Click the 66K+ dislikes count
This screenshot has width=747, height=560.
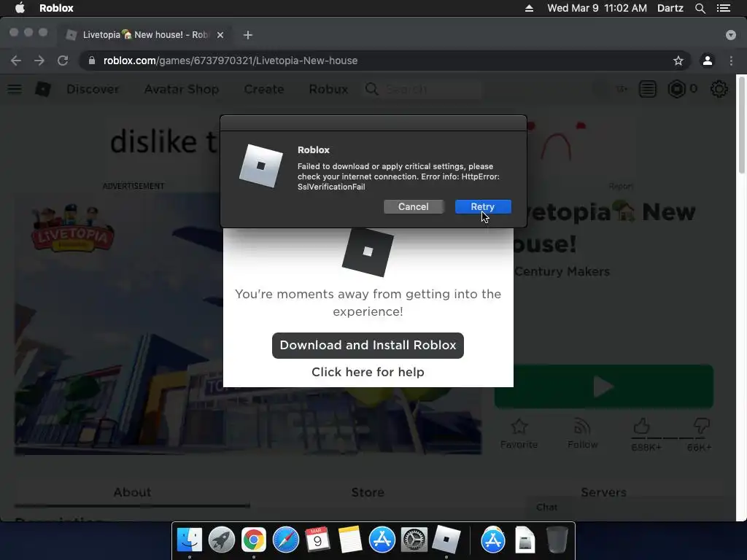point(699,447)
